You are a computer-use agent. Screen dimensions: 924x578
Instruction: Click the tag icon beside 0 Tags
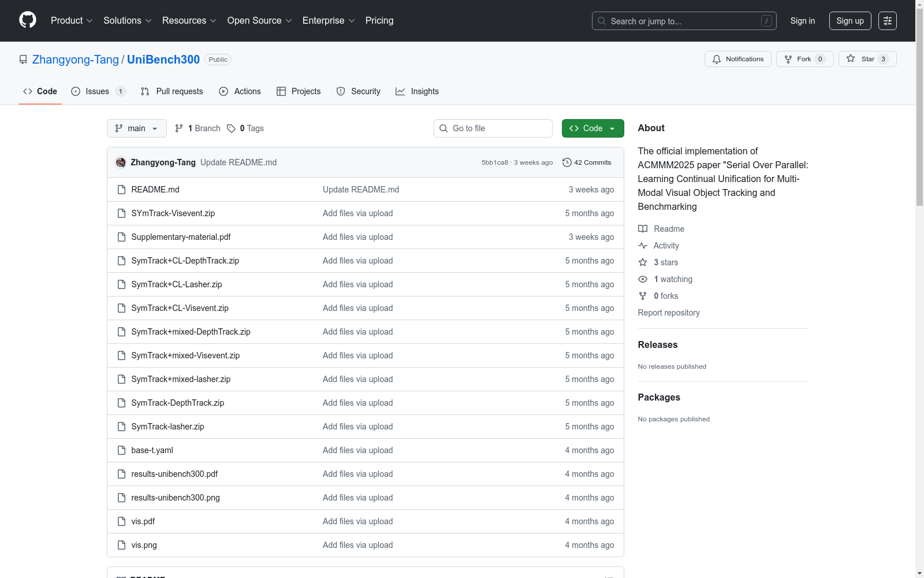click(x=231, y=128)
